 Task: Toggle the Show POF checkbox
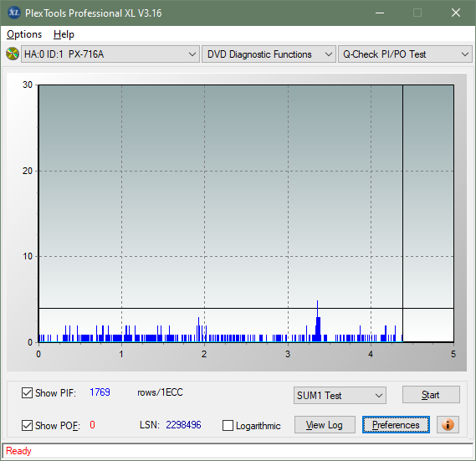tap(27, 425)
